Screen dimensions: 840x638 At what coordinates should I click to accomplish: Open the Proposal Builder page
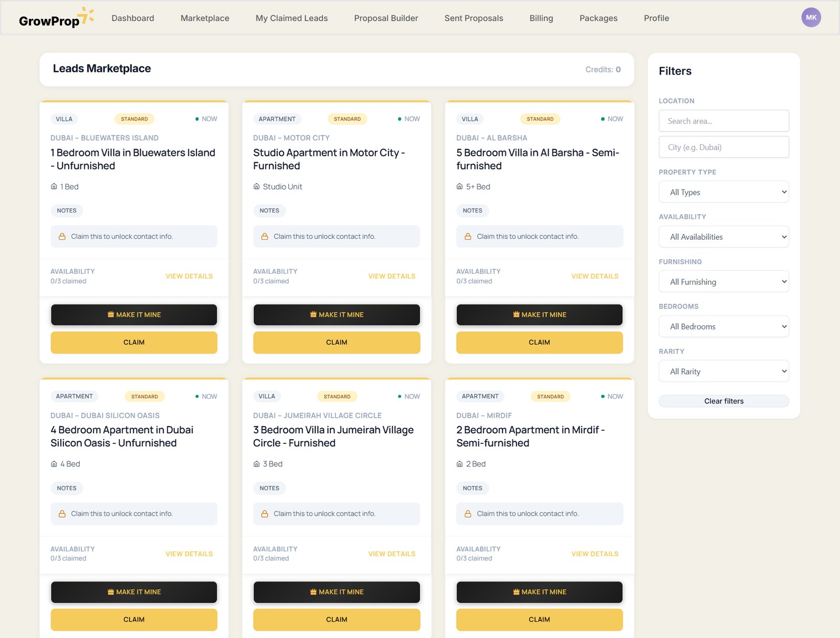point(386,18)
